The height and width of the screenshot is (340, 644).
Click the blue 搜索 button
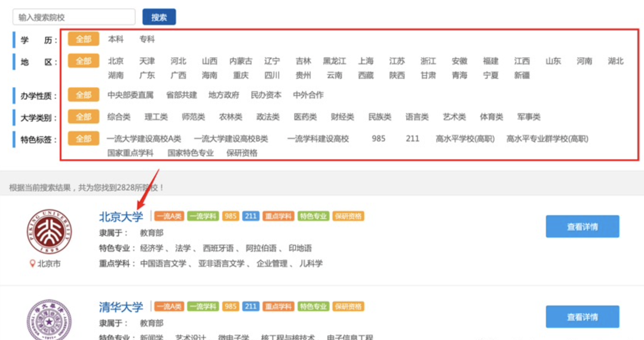click(x=159, y=17)
